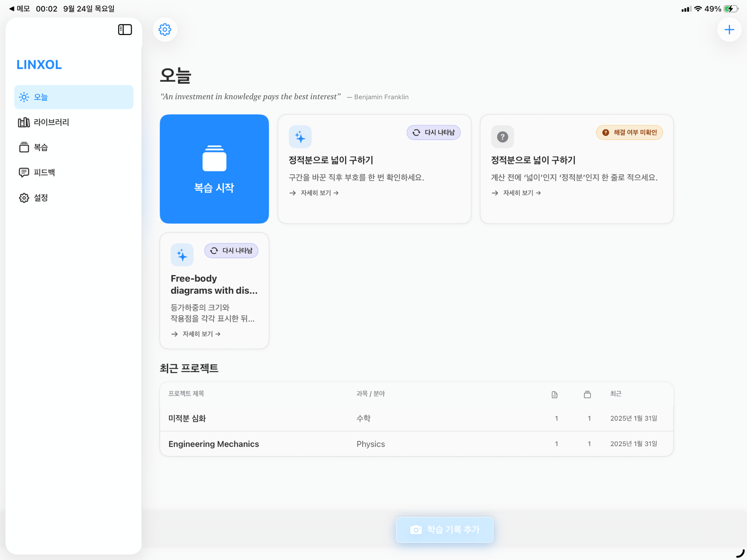Click sparkle icon on Free-body diagrams card
The height and width of the screenshot is (560, 747).
182,255
